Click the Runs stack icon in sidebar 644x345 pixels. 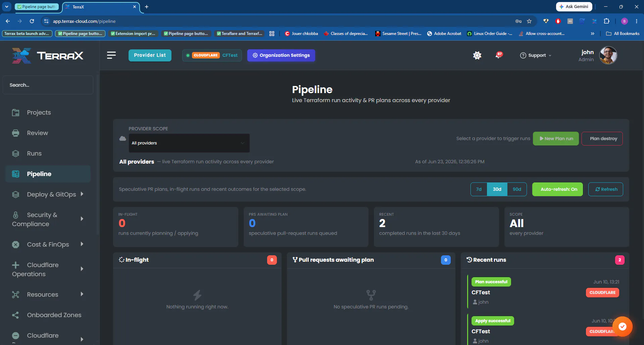16,154
